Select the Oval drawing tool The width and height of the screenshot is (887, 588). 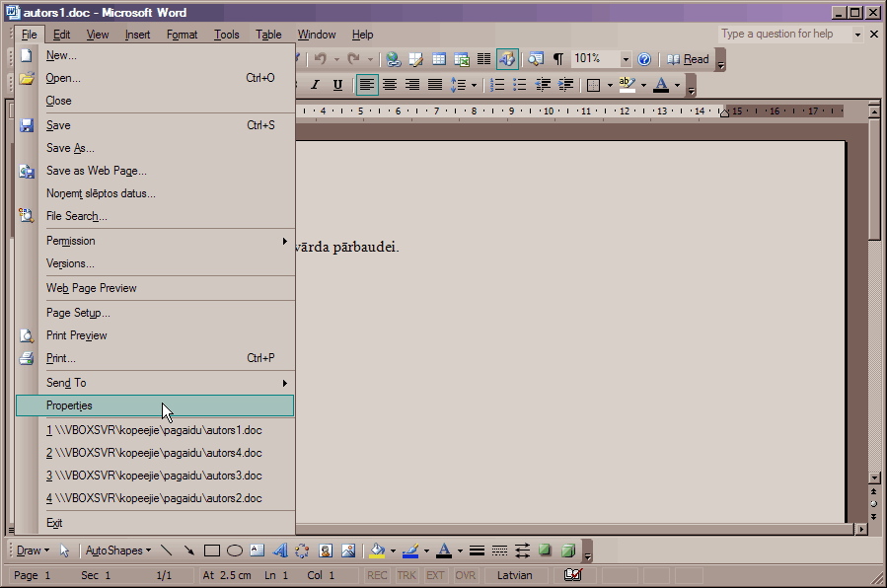coord(235,551)
